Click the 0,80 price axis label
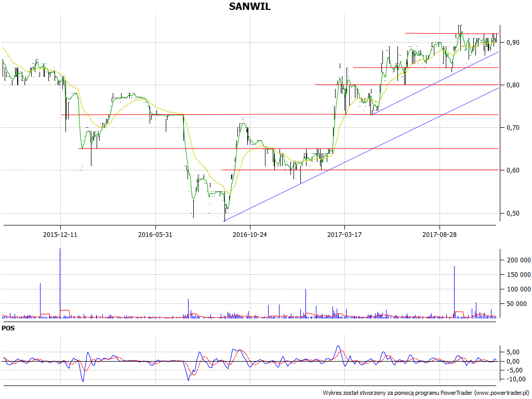Viewport: 532px width, 399px height. [513, 85]
